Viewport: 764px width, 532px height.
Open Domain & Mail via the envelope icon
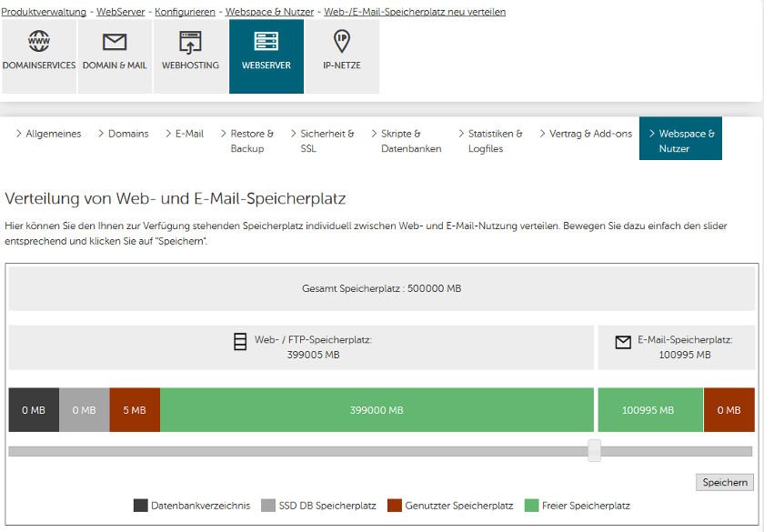point(115,42)
